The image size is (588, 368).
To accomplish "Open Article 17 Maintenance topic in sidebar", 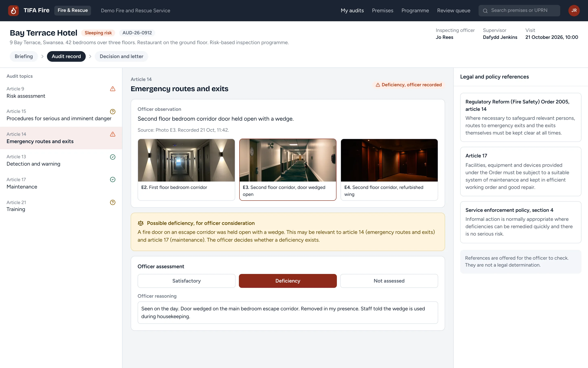I will coord(61,183).
